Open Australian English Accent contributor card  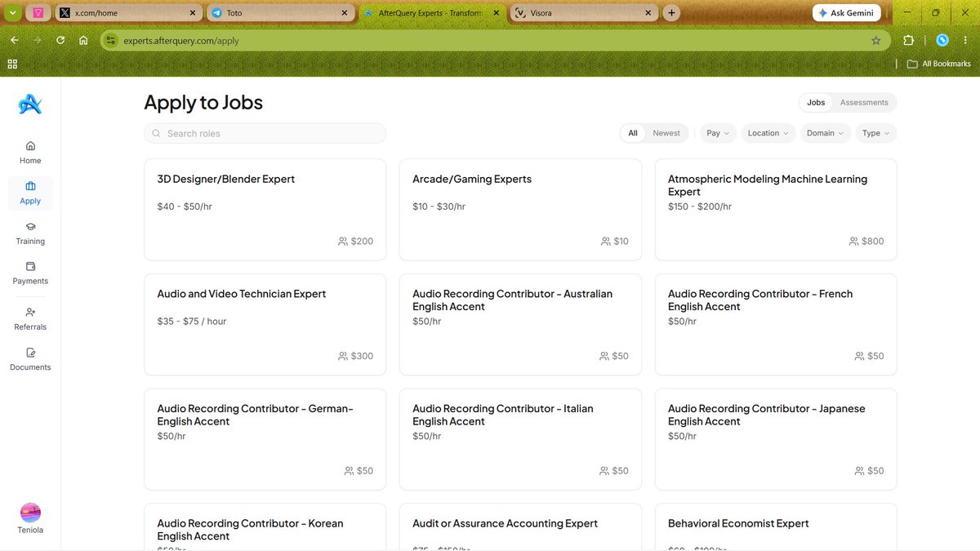tap(520, 324)
